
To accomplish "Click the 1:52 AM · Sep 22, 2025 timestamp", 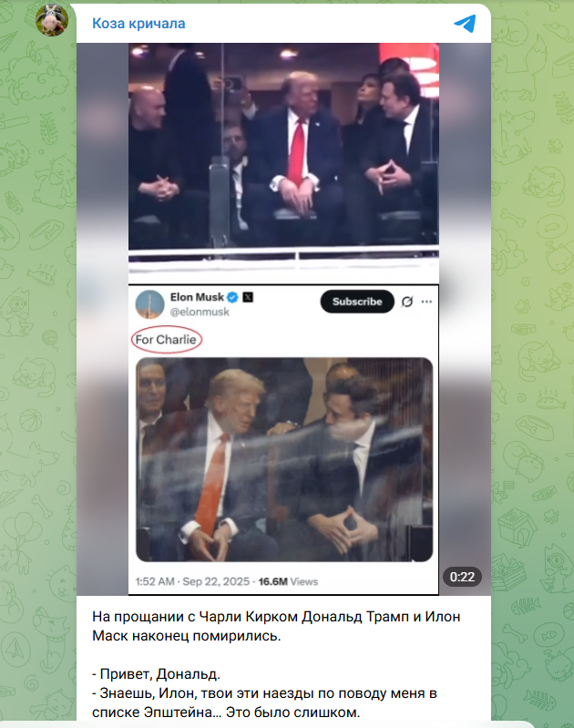I will (x=192, y=581).
